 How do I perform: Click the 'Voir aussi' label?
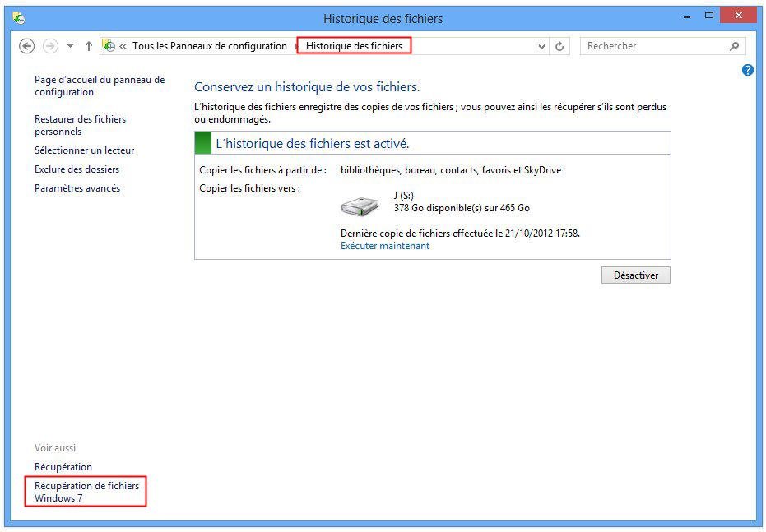point(54,448)
